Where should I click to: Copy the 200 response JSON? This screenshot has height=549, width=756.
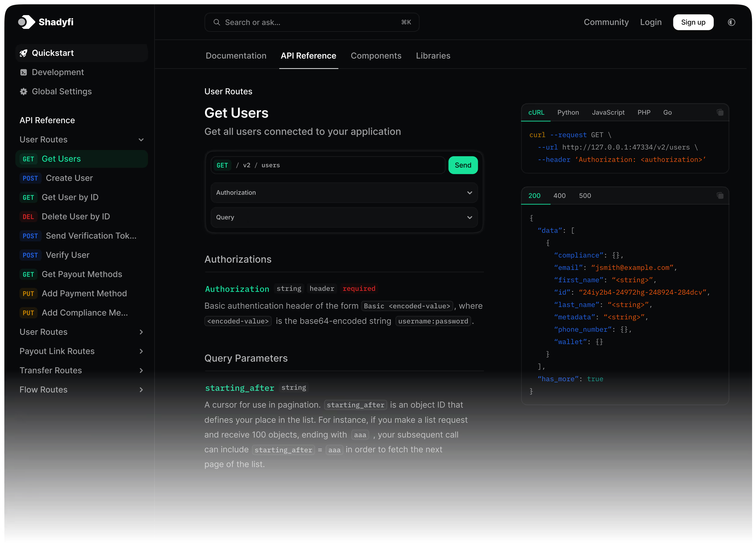720,196
